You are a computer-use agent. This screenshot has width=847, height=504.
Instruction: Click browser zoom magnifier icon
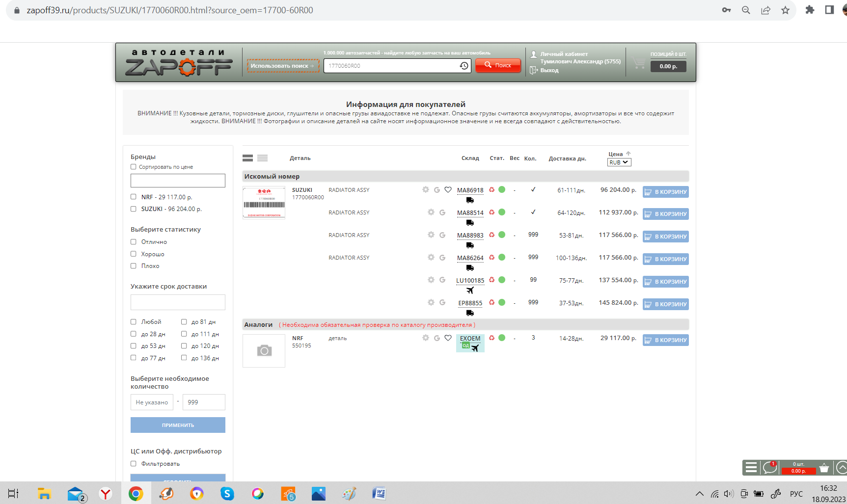coord(746,10)
